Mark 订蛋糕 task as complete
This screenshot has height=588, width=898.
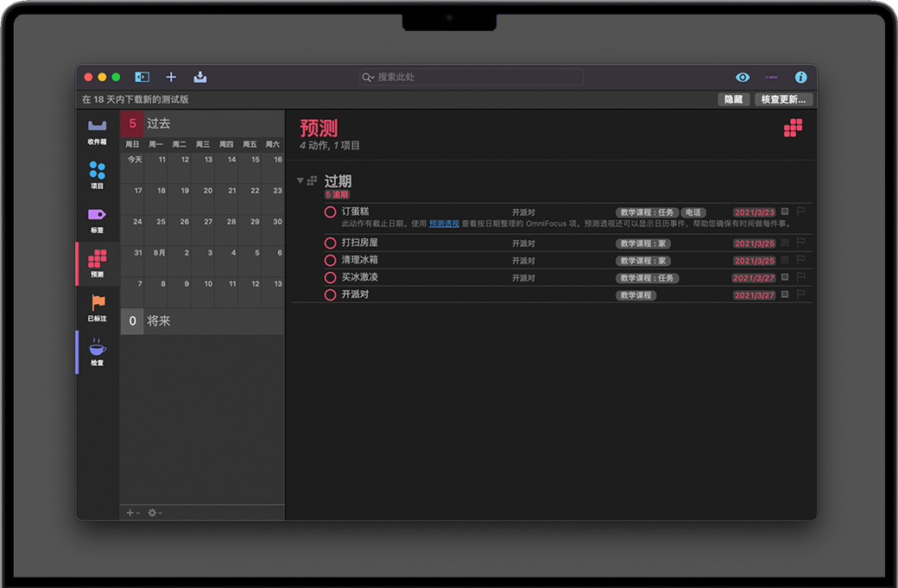tap(330, 212)
